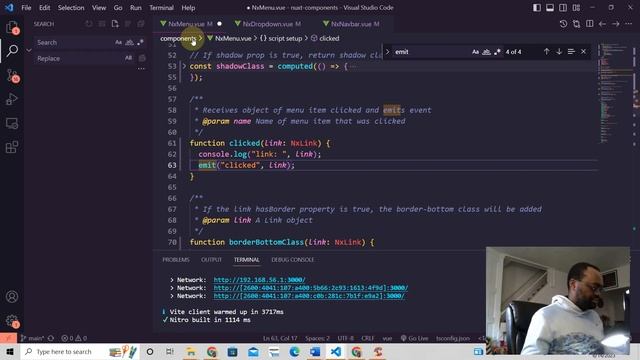Open the Run and Debug view
This screenshot has height=360, width=640.
click(x=12, y=99)
